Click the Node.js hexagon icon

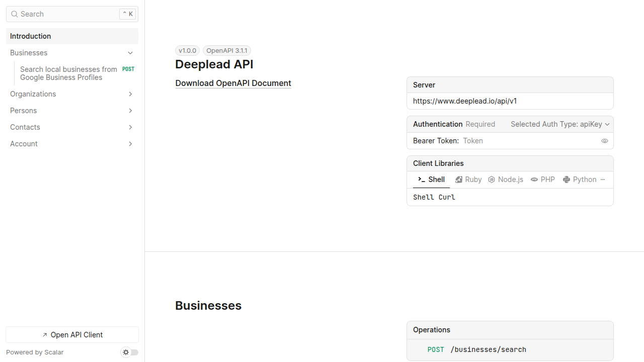pos(492,179)
